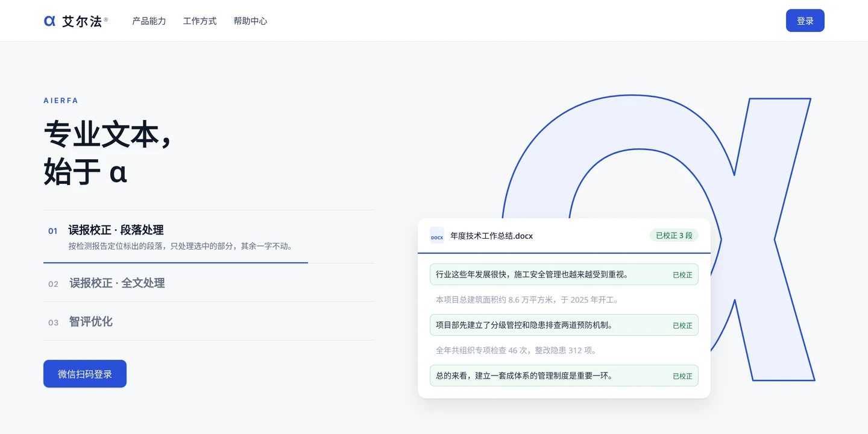Select corrected paragraph starting 项目部先建立了分级管控
Screen dimensions: 868x434
click(564, 325)
